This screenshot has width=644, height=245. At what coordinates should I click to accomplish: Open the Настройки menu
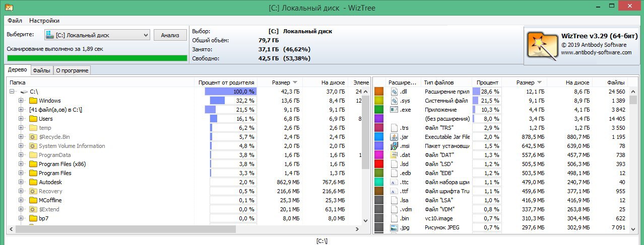click(44, 21)
